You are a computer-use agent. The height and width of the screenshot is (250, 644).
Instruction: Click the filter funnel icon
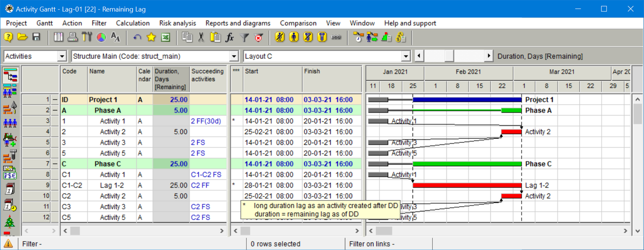[245, 37]
